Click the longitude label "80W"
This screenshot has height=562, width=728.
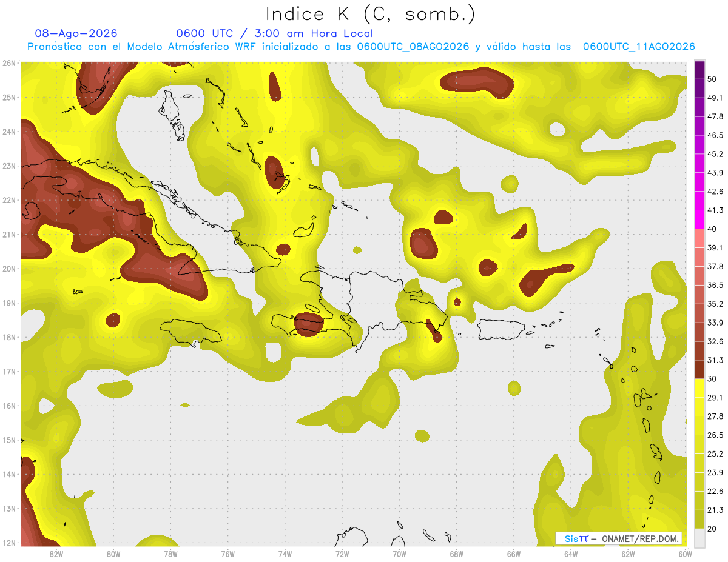pyautogui.click(x=113, y=554)
